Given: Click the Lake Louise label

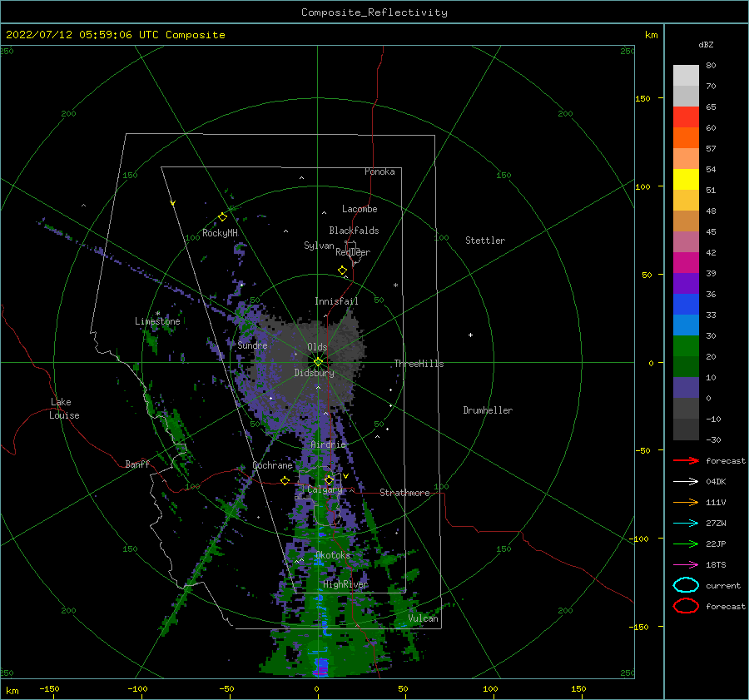Looking at the screenshot, I should pos(64,409).
